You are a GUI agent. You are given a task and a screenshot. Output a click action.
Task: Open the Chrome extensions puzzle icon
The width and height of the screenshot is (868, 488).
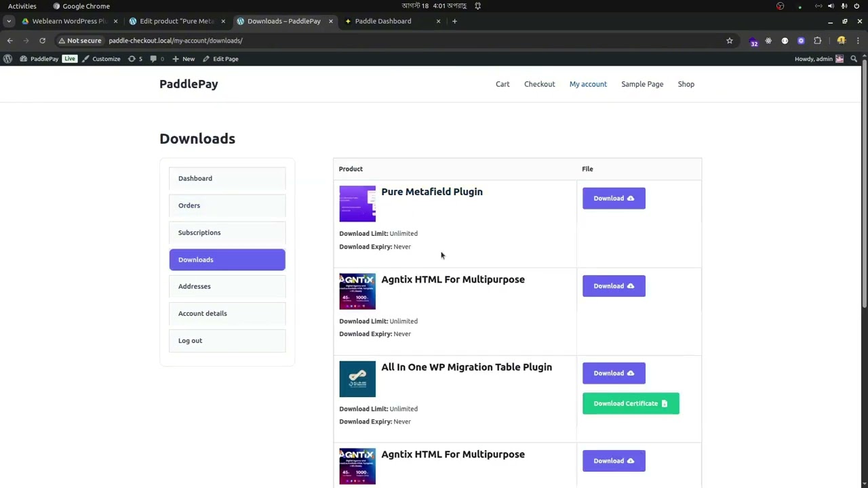[817, 41]
